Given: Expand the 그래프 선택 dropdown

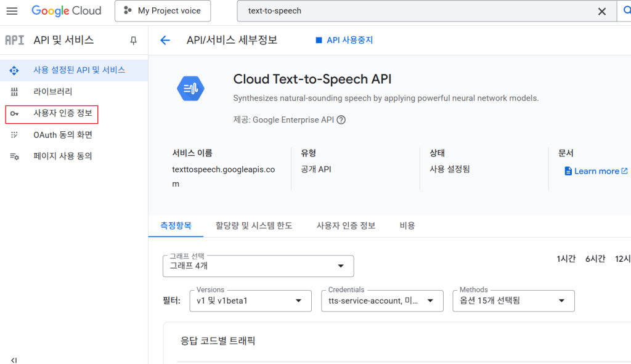Looking at the screenshot, I should [258, 266].
